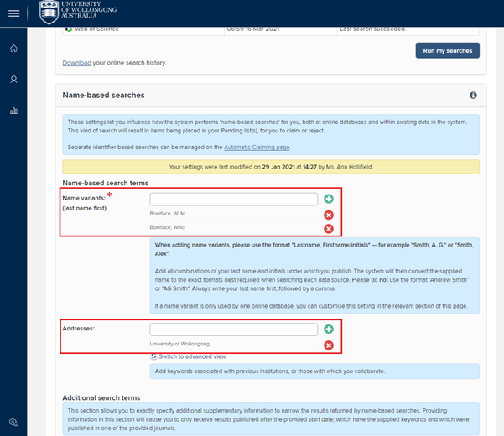Click the Addresses label
504x436 pixels.
(x=79, y=329)
